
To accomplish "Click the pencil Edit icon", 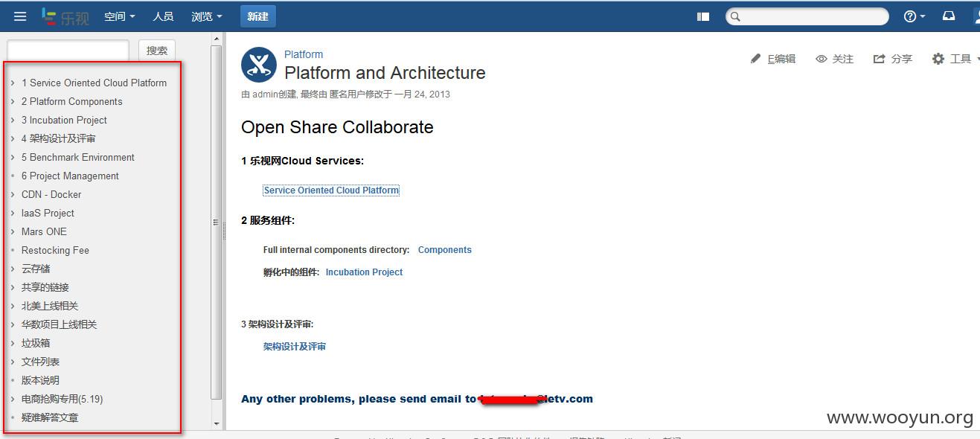I will coord(756,58).
